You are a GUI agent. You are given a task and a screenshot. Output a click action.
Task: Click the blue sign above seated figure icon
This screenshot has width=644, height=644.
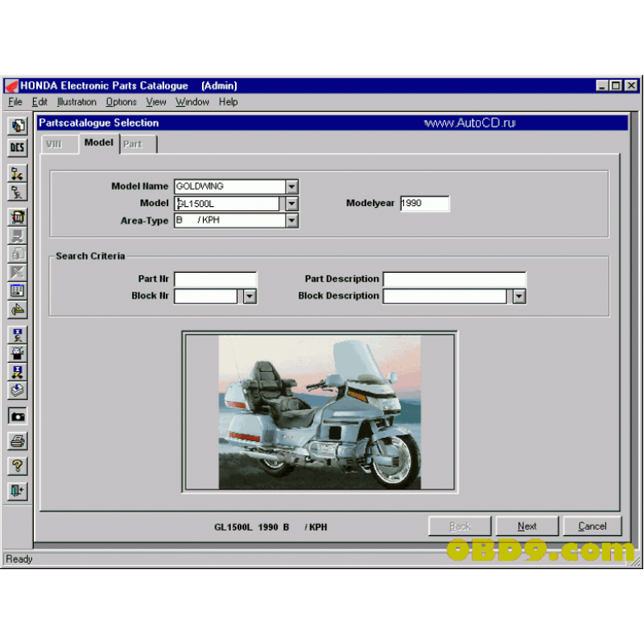pos(17,335)
